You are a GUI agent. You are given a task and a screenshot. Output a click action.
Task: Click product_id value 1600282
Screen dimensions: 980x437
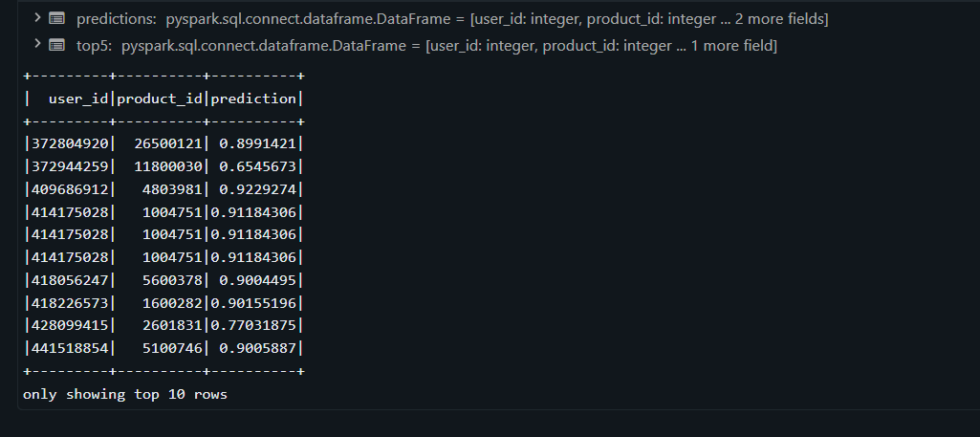tap(172, 303)
